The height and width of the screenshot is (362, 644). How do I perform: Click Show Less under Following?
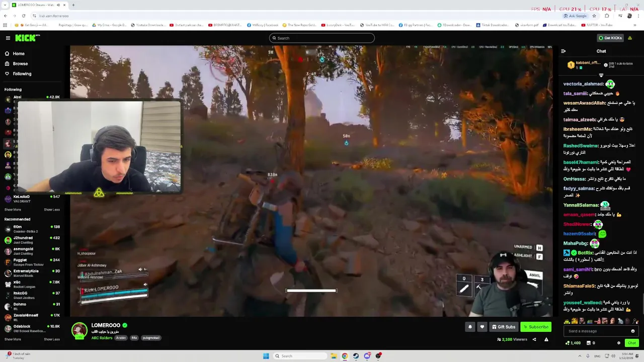coord(52,210)
